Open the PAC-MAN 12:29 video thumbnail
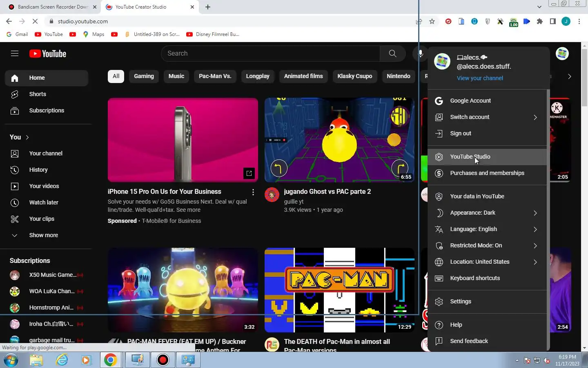 pyautogui.click(x=339, y=290)
